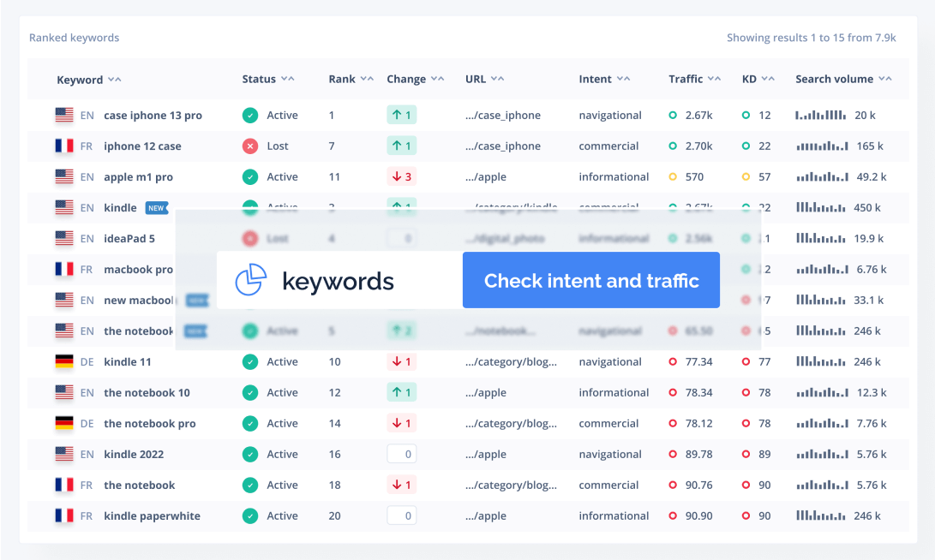Open the URL for kindle 2022 row
Viewport: 935px width, 560px height.
(485, 454)
